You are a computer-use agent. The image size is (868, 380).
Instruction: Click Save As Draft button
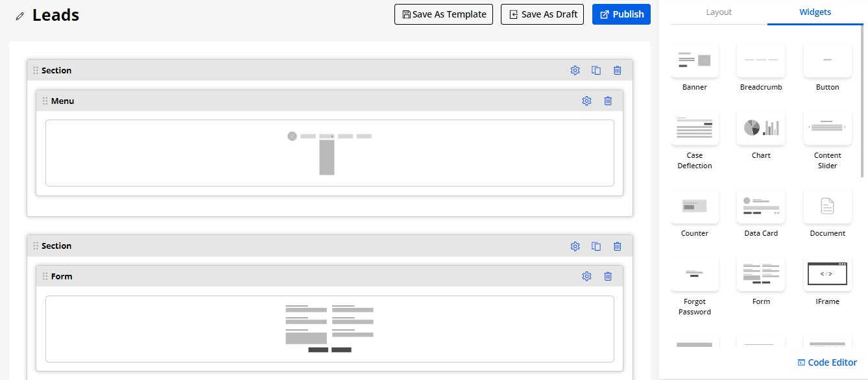point(542,14)
